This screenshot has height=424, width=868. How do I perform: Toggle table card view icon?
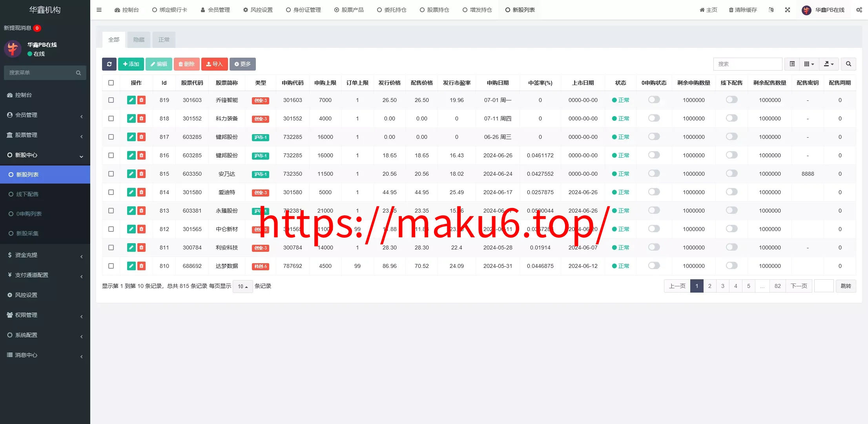[792, 64]
